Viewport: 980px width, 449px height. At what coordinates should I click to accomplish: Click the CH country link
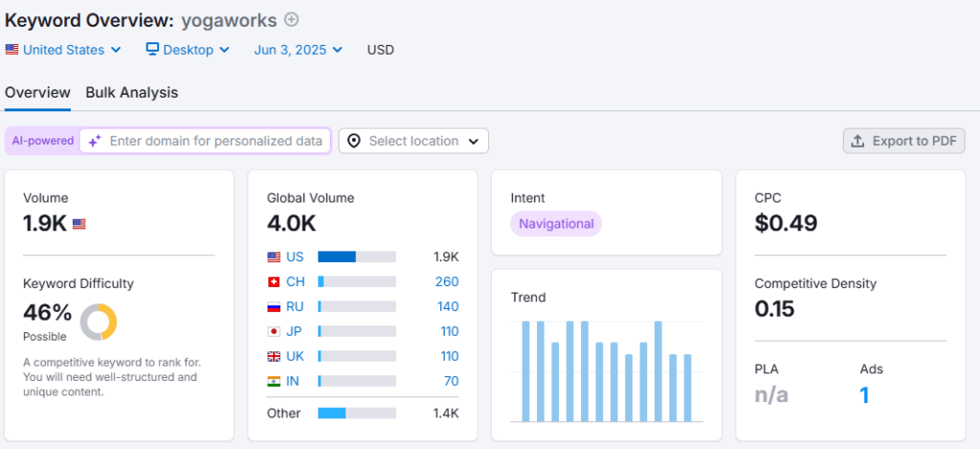296,281
